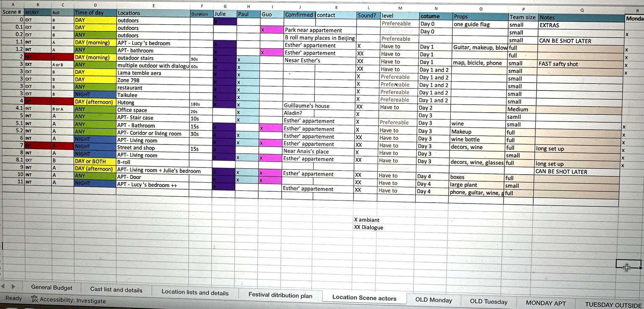This screenshot has height=309, width=644.
Task: Select the 'map, bicicle, phone' cell
Action: [x=478, y=63]
